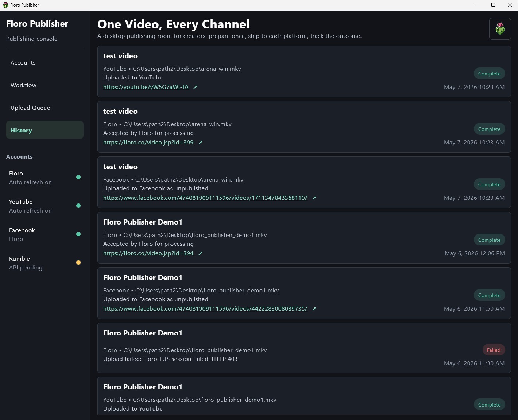Click the YouTube arena_win.mkv file path text

(x=172, y=69)
